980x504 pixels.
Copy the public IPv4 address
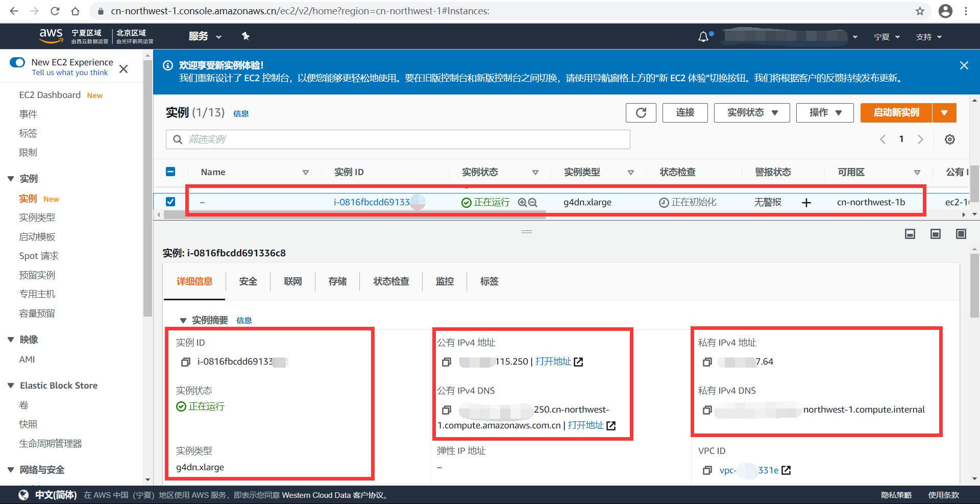click(x=447, y=362)
